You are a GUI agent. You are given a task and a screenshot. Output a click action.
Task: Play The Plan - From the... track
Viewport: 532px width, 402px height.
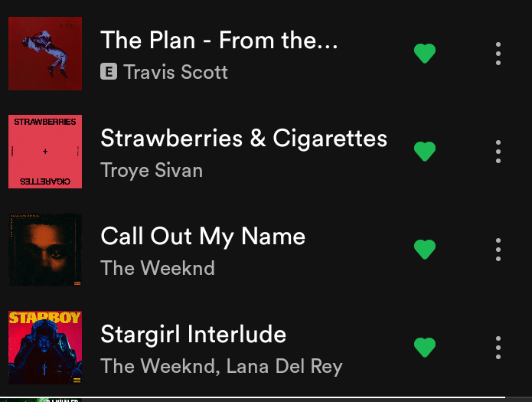[219, 40]
